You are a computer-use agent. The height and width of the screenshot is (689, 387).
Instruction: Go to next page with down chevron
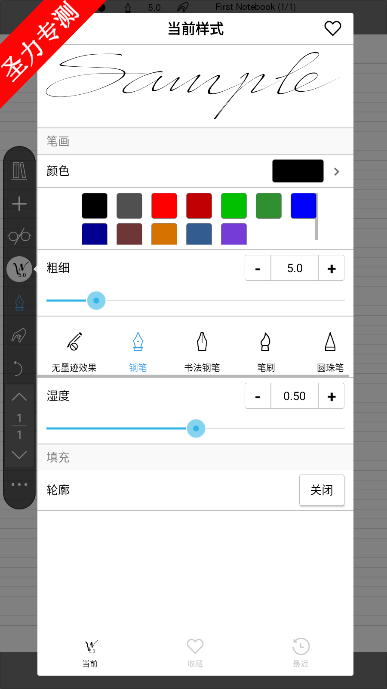tap(19, 454)
